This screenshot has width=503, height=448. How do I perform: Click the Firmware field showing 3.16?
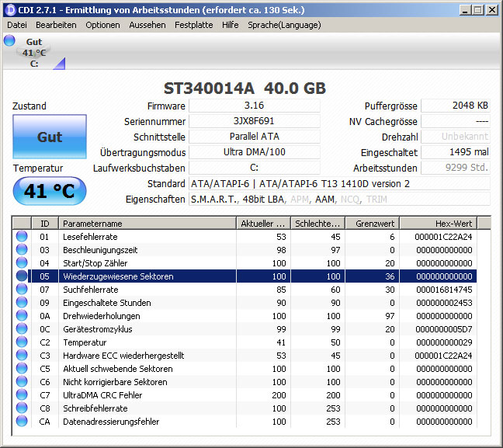coord(255,106)
